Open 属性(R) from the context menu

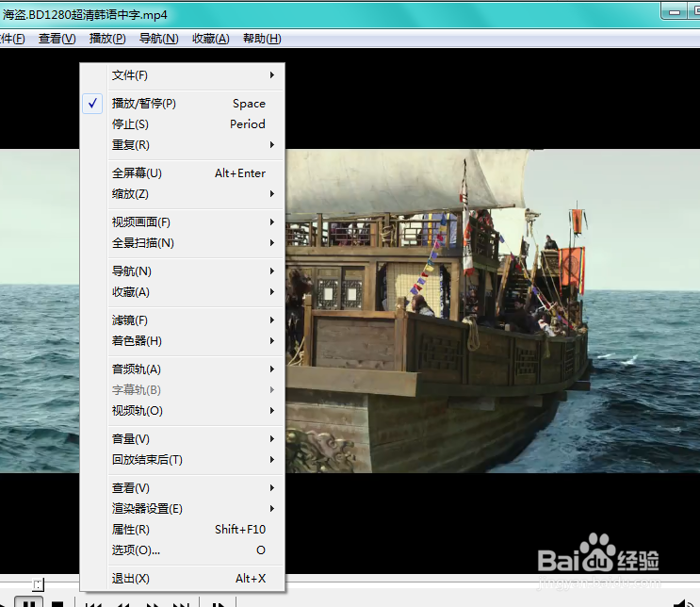point(182,530)
